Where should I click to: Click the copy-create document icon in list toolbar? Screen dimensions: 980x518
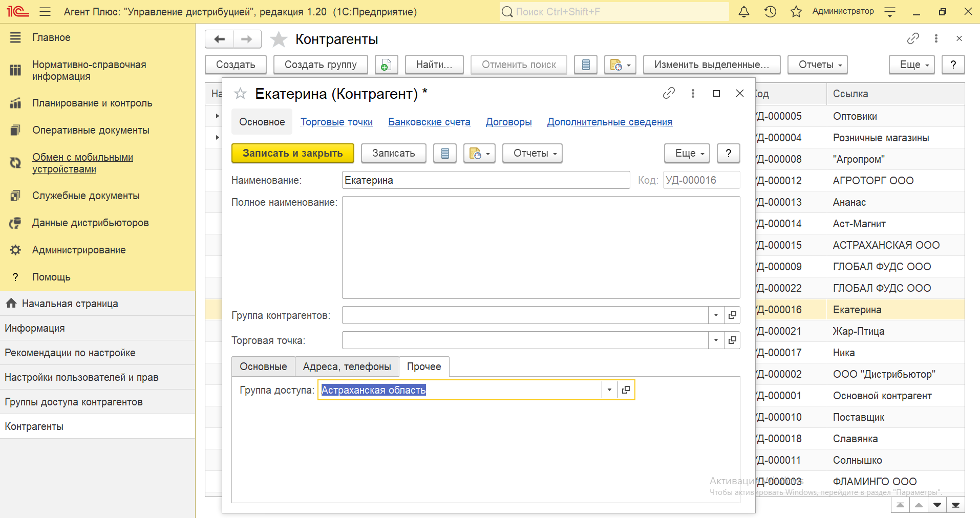pyautogui.click(x=386, y=65)
